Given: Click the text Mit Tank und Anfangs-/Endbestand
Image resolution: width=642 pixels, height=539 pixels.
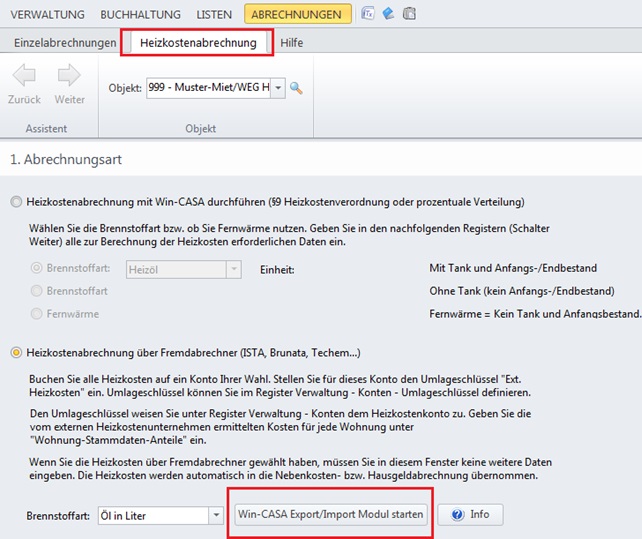Looking at the screenshot, I should [x=513, y=268].
